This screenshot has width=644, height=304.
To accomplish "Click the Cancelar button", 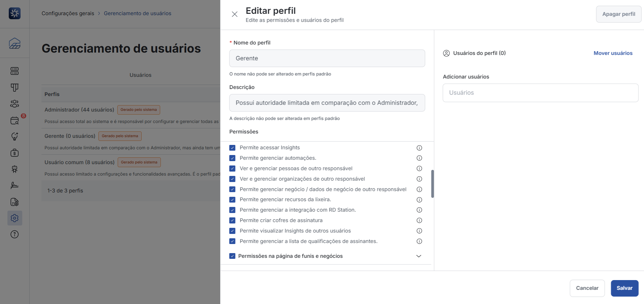I will (587, 288).
